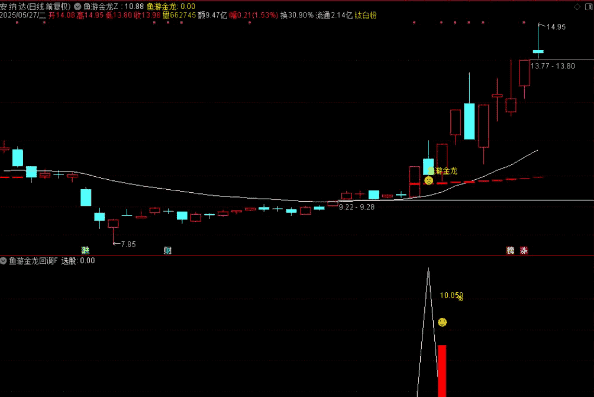Click the diamond icon at top right corner

(577, 7)
